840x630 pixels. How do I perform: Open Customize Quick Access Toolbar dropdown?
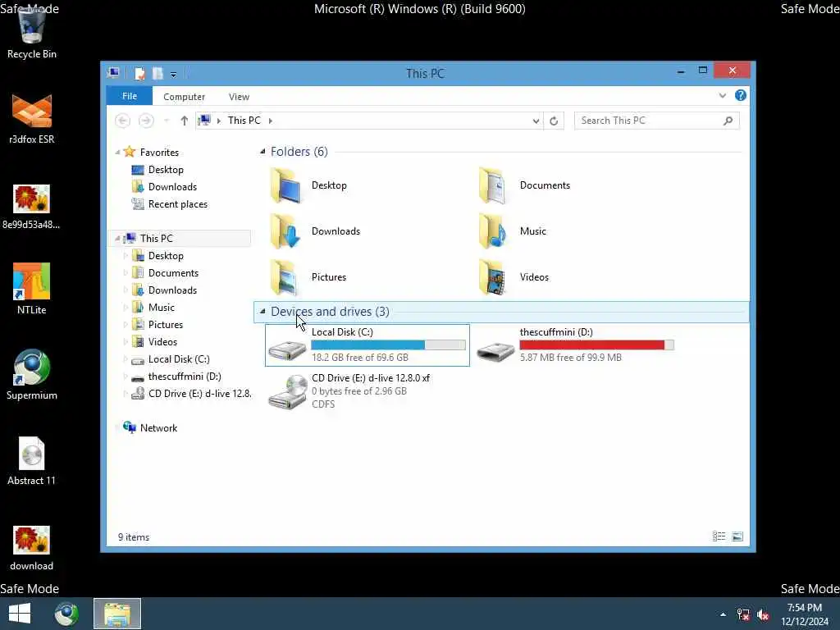[x=174, y=75]
